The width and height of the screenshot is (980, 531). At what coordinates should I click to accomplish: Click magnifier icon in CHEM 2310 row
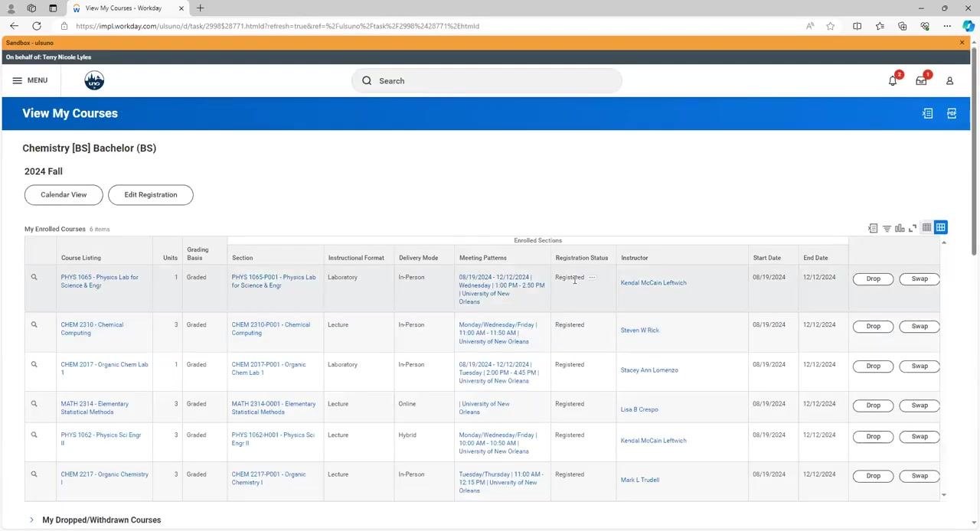coord(34,324)
